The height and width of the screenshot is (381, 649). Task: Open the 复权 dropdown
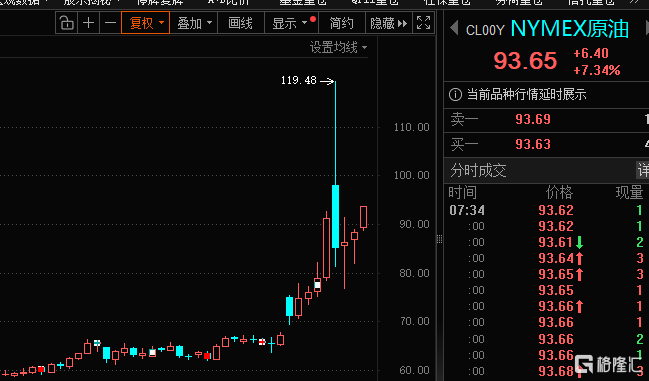(x=145, y=23)
